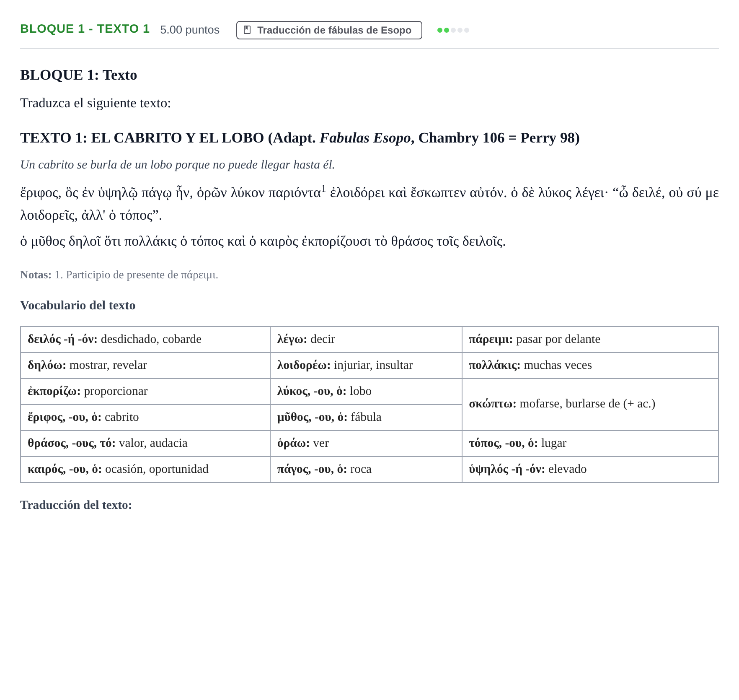
Task: Click the ὁράω: ver cell
Action: pyautogui.click(x=366, y=443)
